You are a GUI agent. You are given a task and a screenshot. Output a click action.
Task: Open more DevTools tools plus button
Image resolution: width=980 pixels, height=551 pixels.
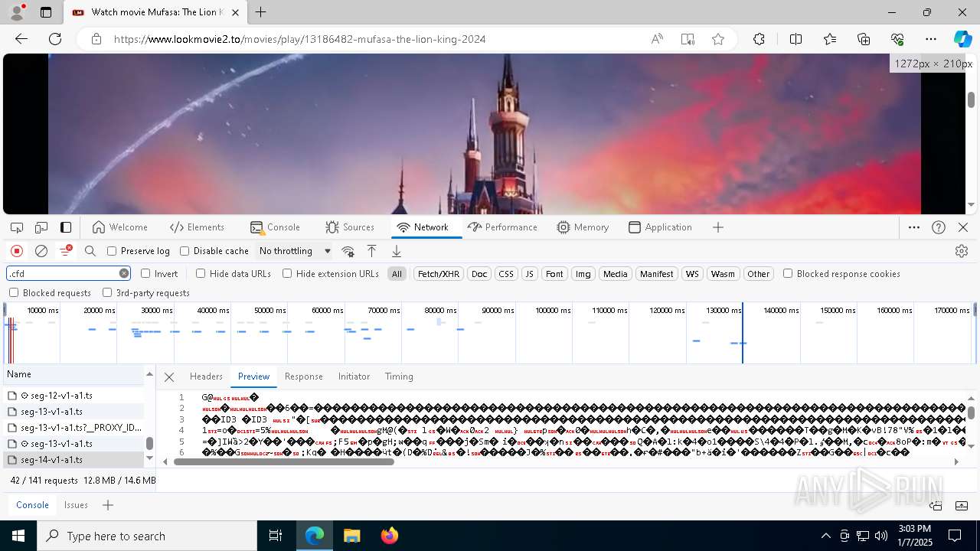click(718, 227)
